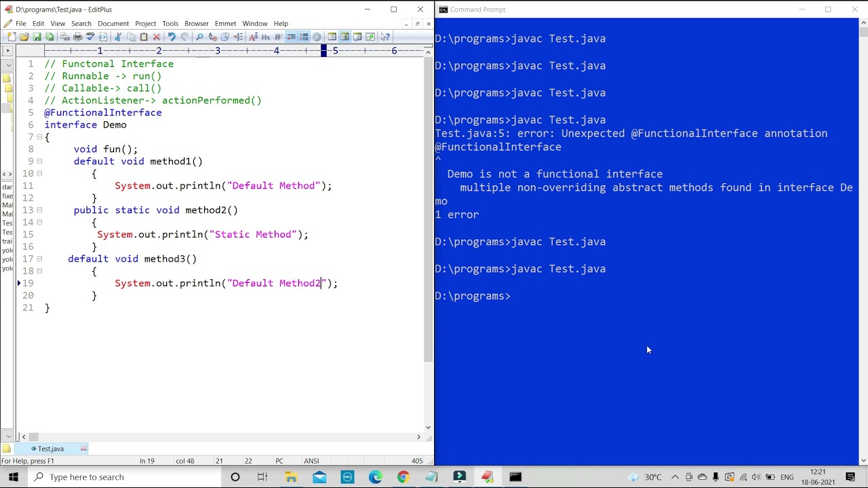Show hidden tray icons chevron
The width and height of the screenshot is (868, 488).
tap(675, 477)
